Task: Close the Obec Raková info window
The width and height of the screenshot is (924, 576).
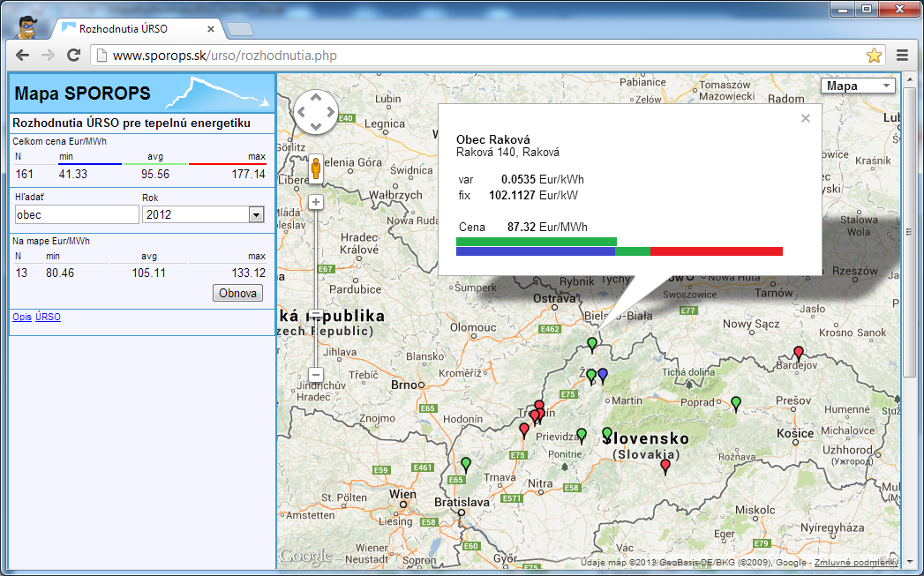Action: pos(806,118)
